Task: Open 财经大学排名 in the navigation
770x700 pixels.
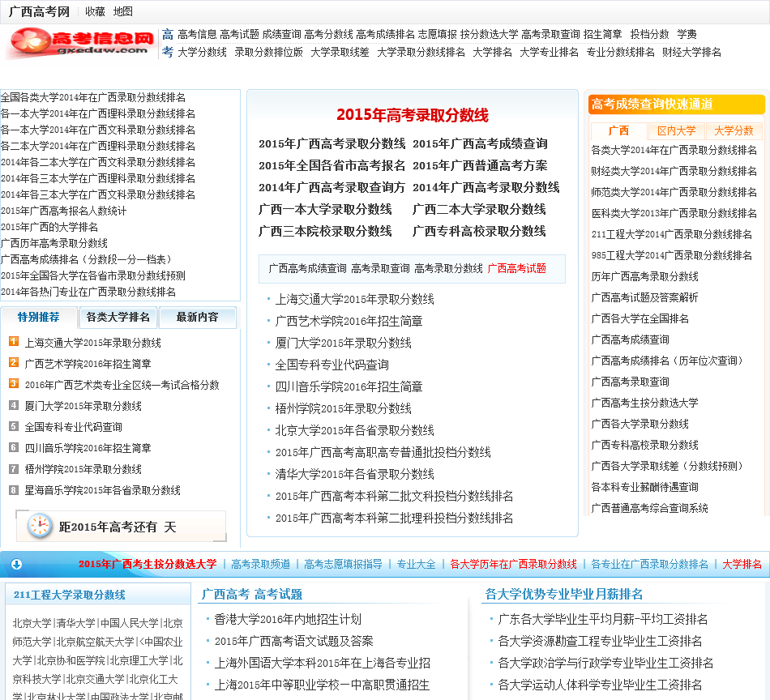Action: 691,52
